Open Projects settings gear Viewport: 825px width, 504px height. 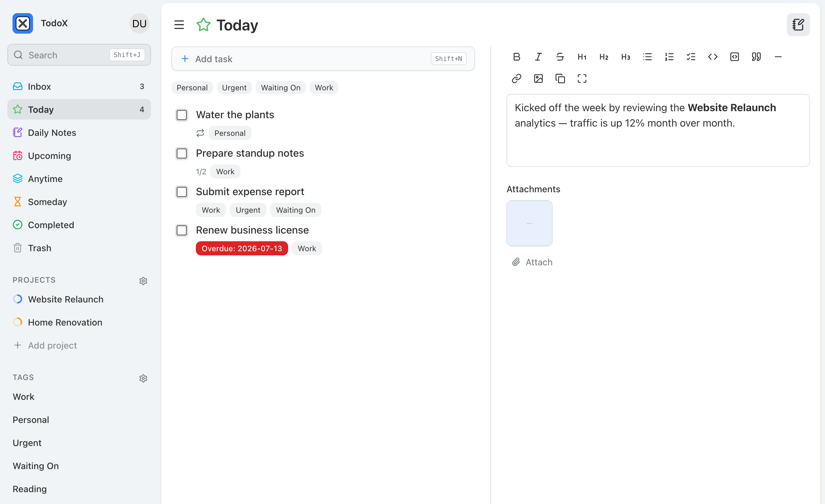click(x=143, y=281)
